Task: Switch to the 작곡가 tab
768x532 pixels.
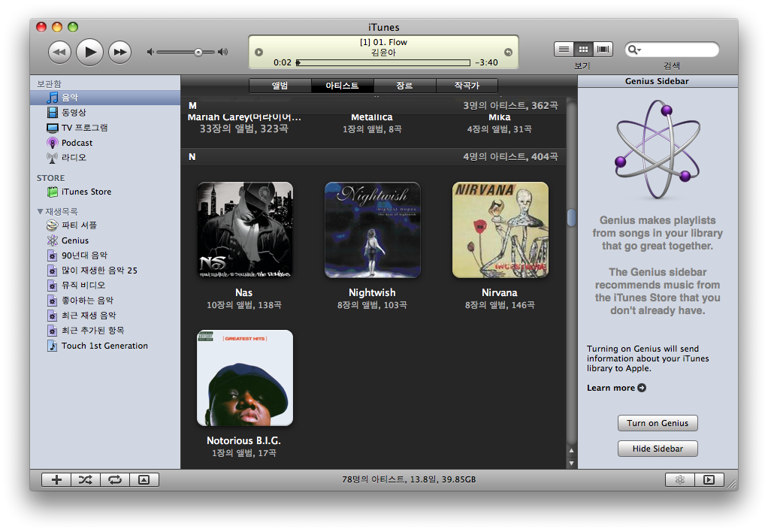Action: click(x=467, y=85)
